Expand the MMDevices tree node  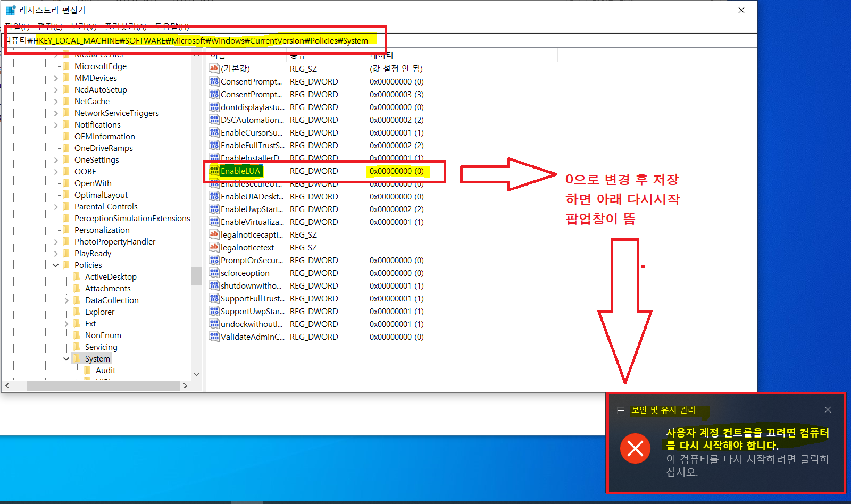pyautogui.click(x=56, y=78)
